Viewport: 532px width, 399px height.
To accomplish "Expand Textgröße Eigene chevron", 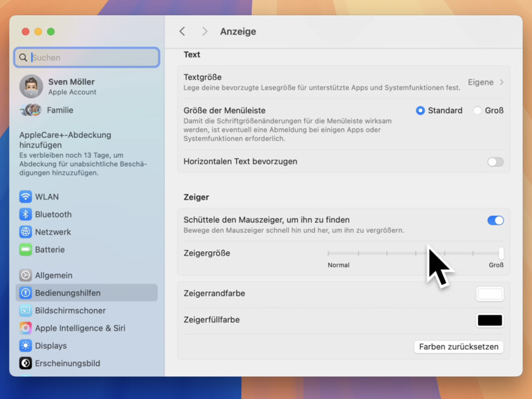I will click(502, 82).
